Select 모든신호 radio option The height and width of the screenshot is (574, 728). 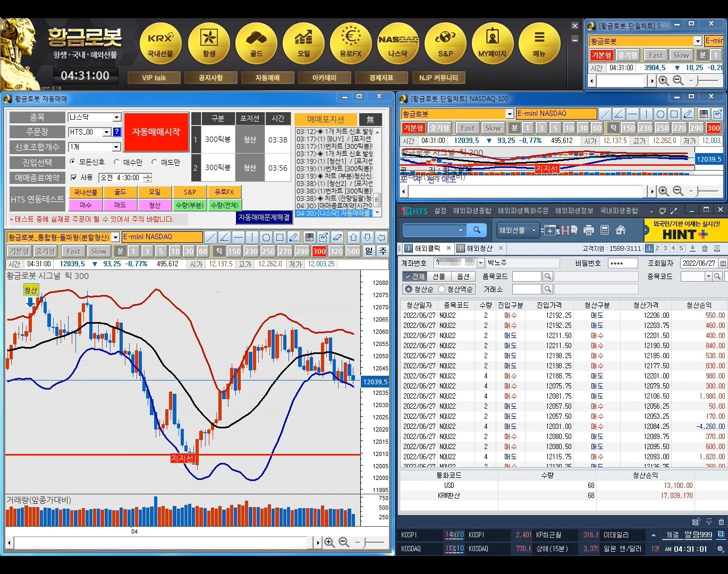click(x=73, y=162)
